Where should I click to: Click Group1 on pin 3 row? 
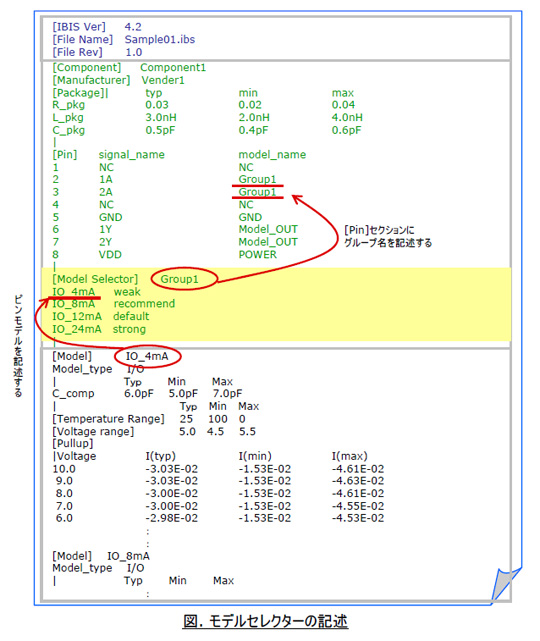258,192
